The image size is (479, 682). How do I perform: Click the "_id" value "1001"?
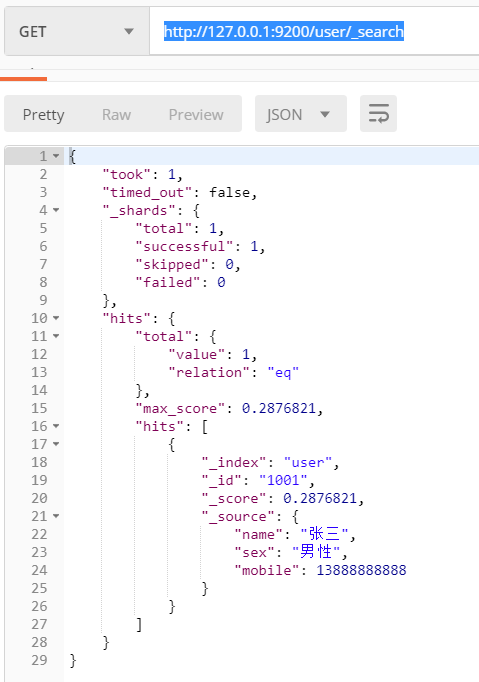click(x=284, y=480)
